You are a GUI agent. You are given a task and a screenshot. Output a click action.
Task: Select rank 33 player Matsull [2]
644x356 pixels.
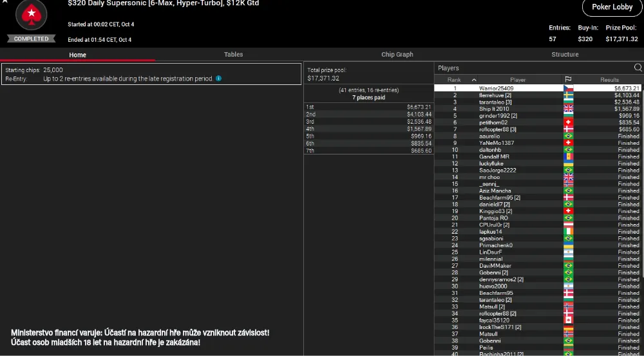click(x=491, y=306)
